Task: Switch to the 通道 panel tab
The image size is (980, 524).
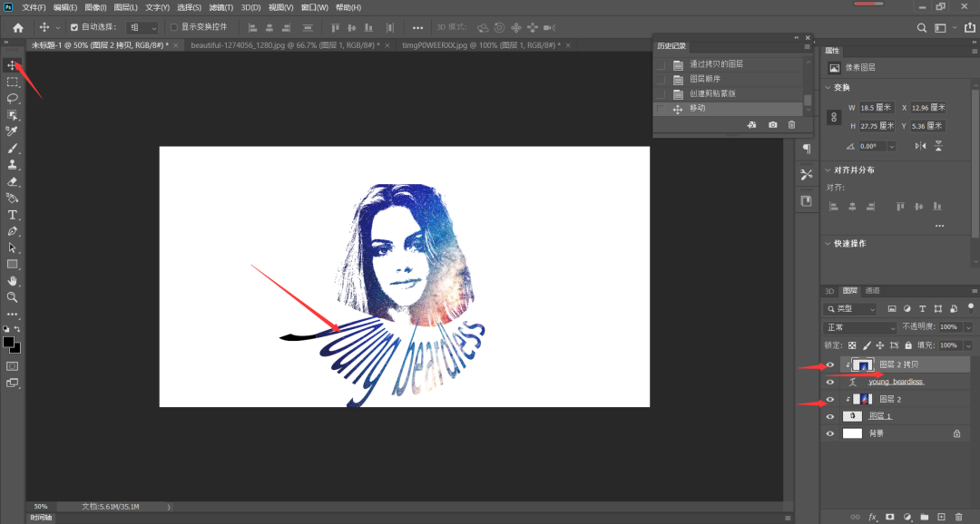Action: tap(872, 291)
